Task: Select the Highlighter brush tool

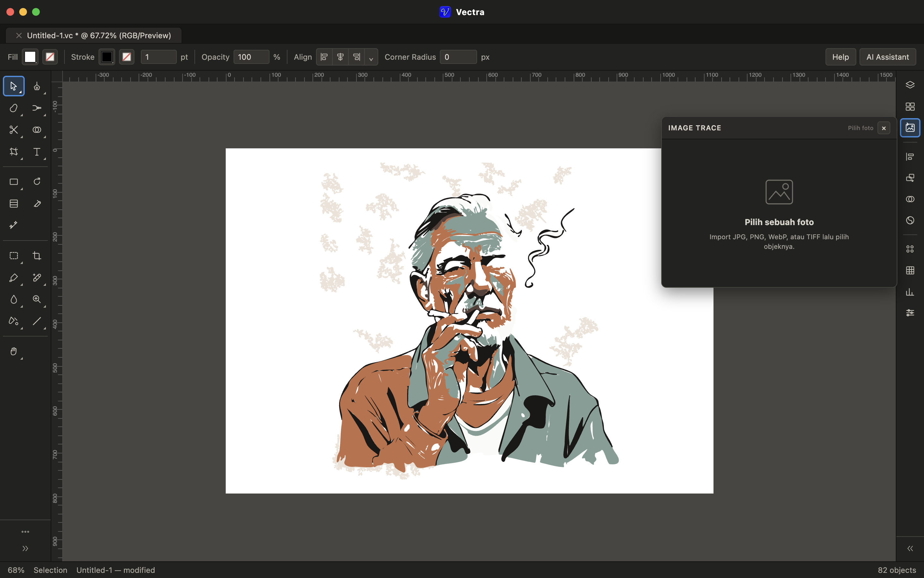Action: (x=14, y=277)
